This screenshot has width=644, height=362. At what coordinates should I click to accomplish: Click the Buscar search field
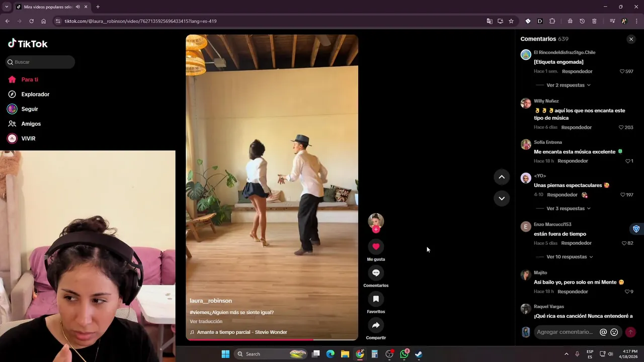[x=40, y=62]
